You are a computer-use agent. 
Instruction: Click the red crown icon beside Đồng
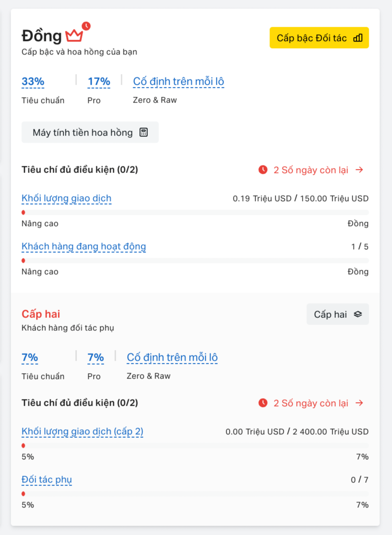(74, 36)
